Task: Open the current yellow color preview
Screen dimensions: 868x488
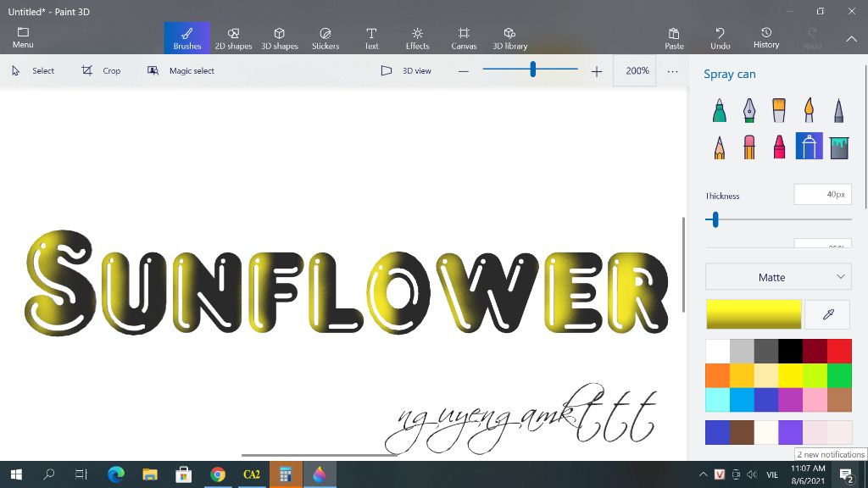Action: click(754, 314)
